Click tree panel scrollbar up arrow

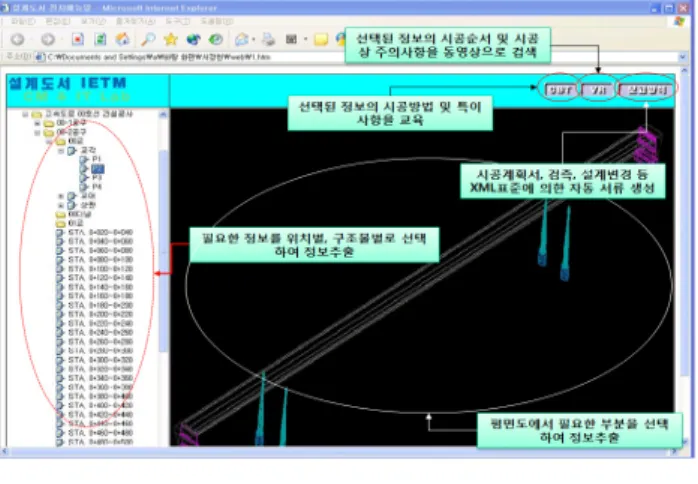click(x=163, y=114)
